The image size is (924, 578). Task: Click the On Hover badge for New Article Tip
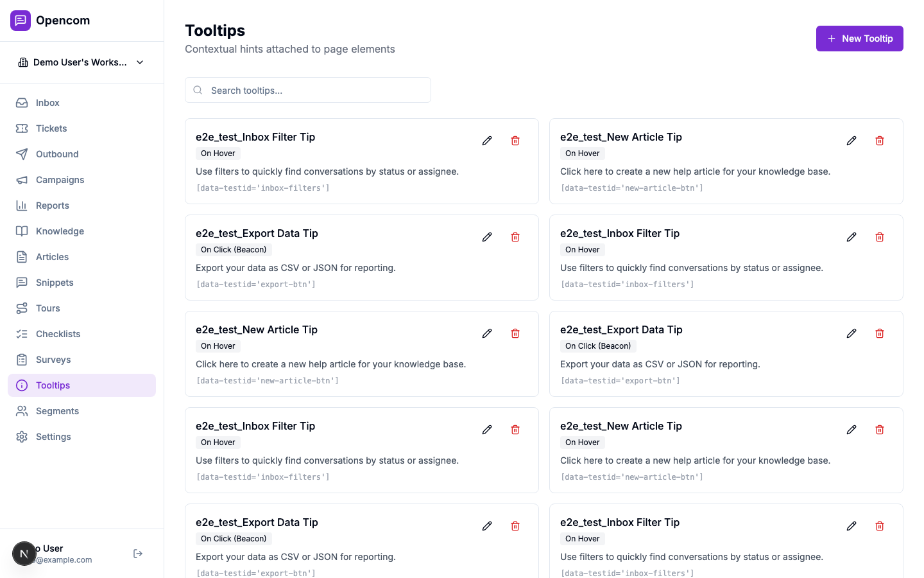(x=582, y=153)
